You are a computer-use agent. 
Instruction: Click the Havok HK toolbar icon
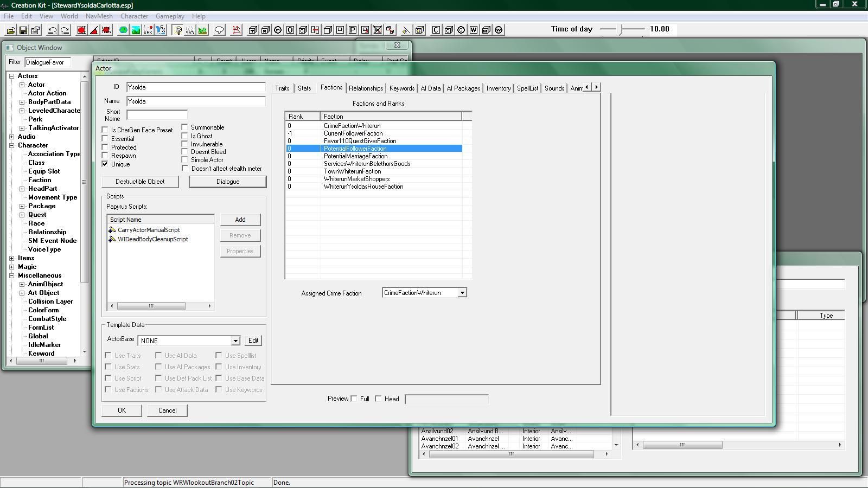tap(148, 30)
